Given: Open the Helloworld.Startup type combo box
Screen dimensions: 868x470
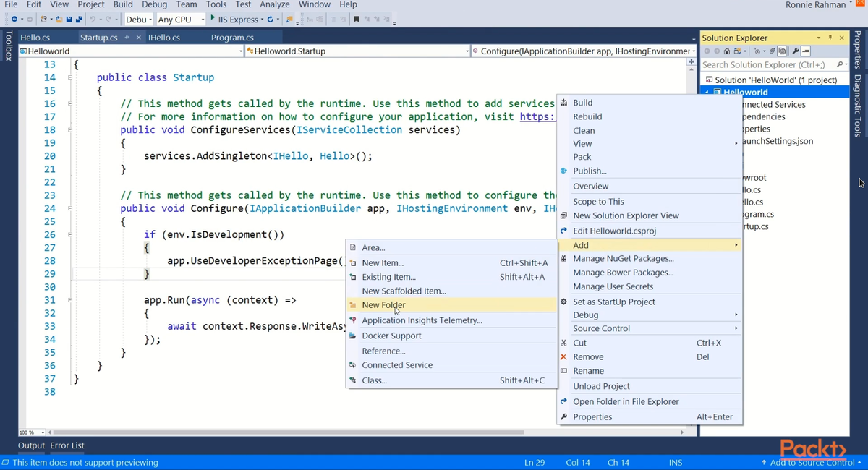Looking at the screenshot, I should pyautogui.click(x=358, y=51).
